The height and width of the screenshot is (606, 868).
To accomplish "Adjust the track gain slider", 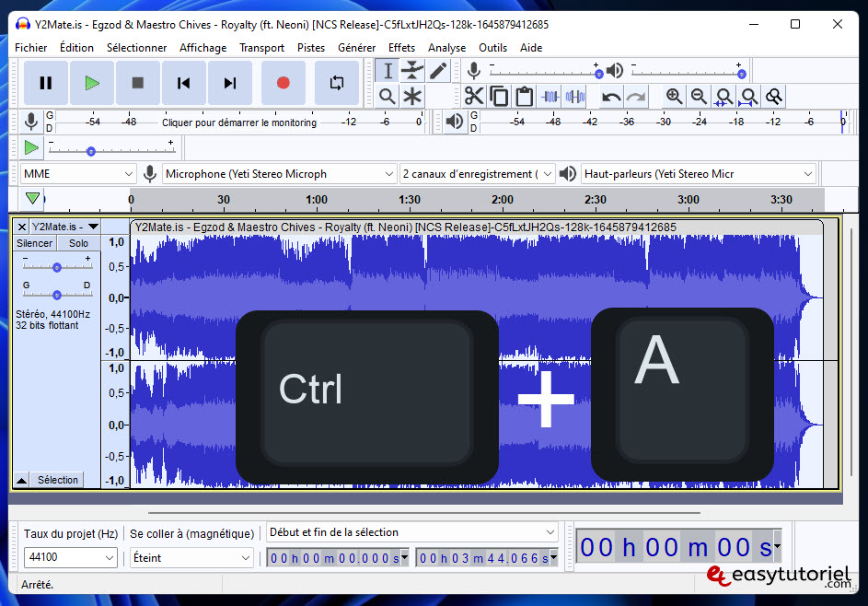I will 57,266.
